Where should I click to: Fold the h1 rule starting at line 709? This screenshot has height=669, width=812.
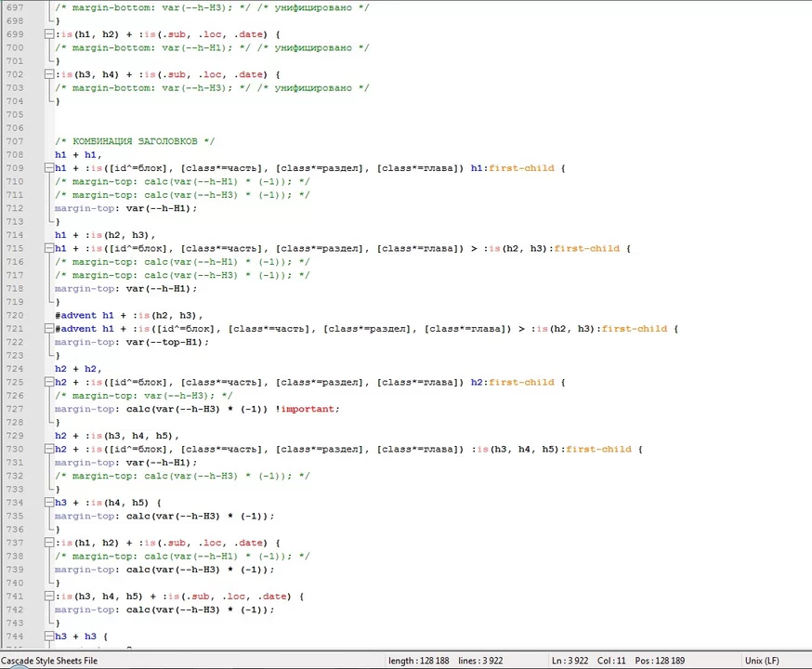pyautogui.click(x=48, y=168)
